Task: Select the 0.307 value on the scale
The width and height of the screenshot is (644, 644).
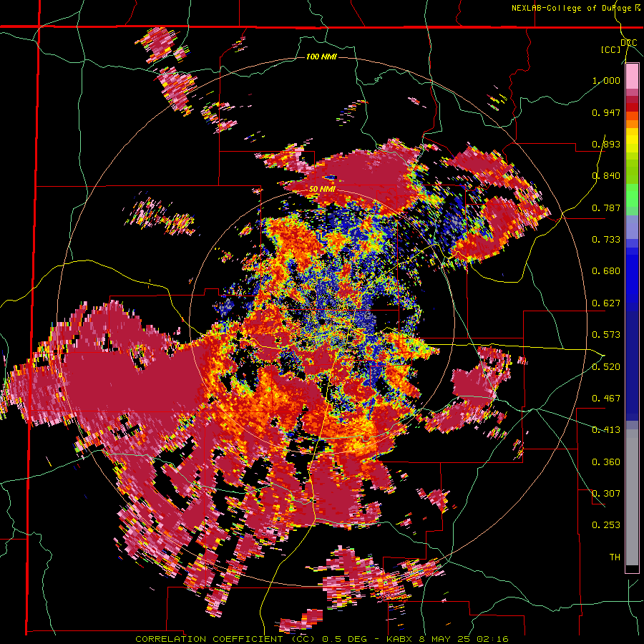Action: pyautogui.click(x=606, y=494)
